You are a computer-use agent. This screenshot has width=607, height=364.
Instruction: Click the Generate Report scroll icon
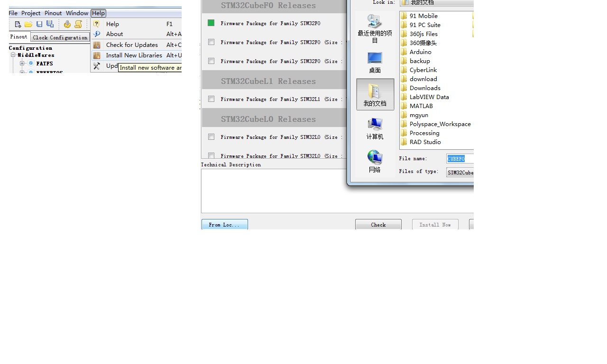(78, 24)
